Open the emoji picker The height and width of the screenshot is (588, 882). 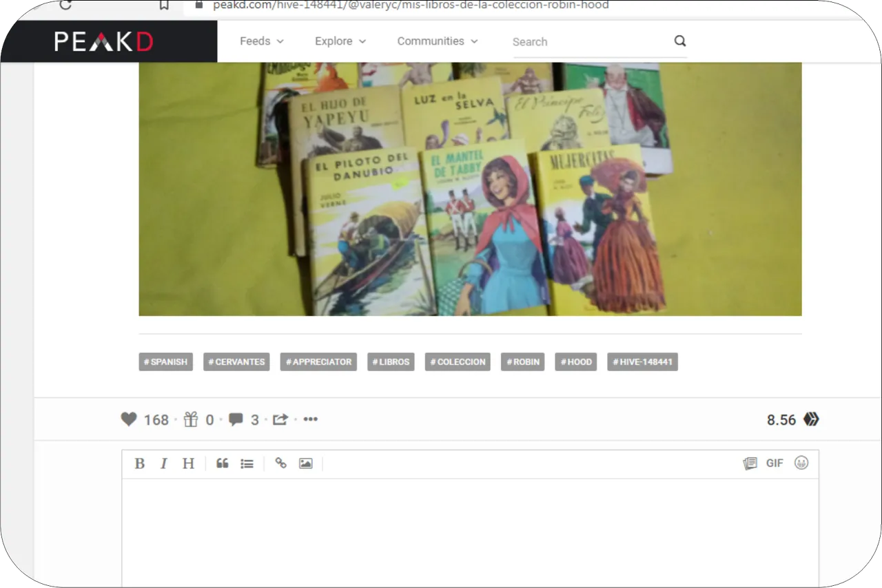pos(801,463)
